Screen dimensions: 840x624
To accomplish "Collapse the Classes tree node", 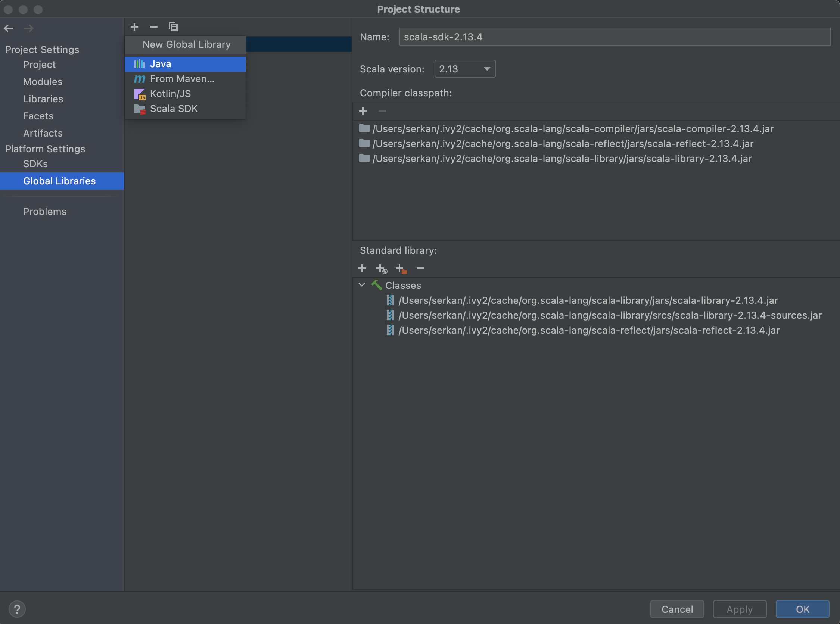I will pyautogui.click(x=362, y=285).
